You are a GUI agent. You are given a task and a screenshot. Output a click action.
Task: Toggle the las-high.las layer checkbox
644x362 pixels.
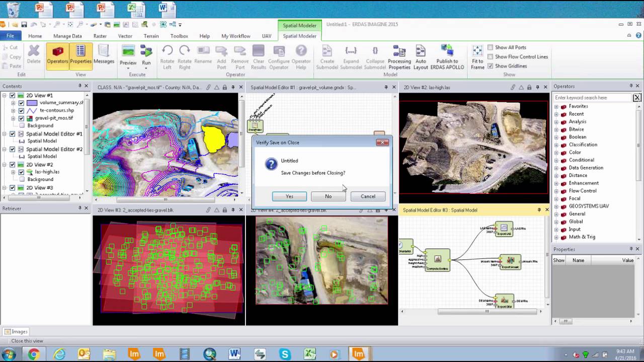(21, 172)
